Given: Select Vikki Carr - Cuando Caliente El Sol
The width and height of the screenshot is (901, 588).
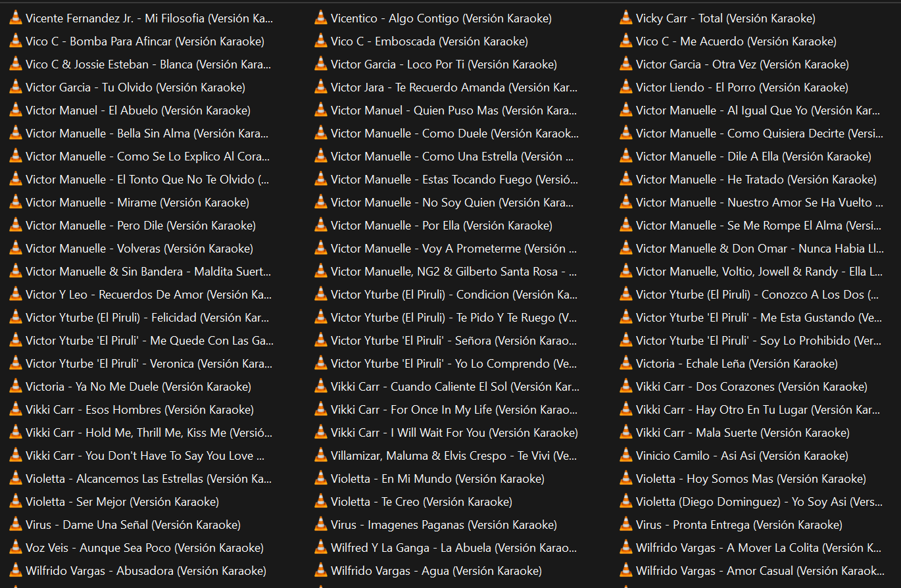Looking at the screenshot, I should 447,387.
